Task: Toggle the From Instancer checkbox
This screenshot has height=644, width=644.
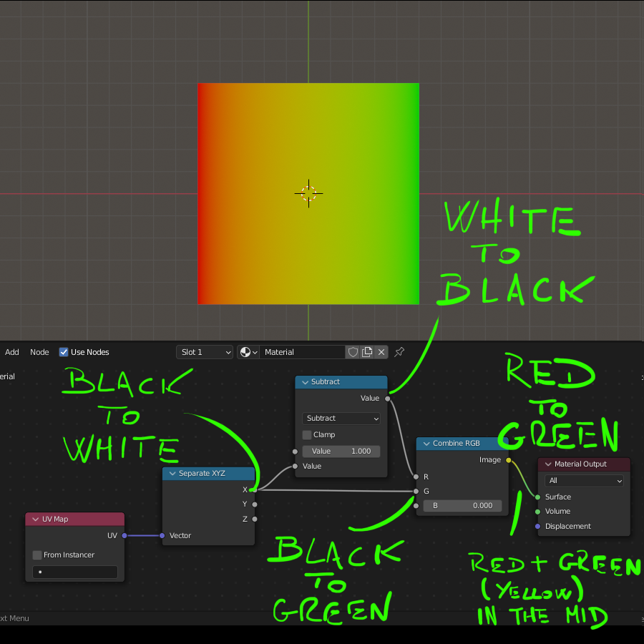Action: click(37, 555)
